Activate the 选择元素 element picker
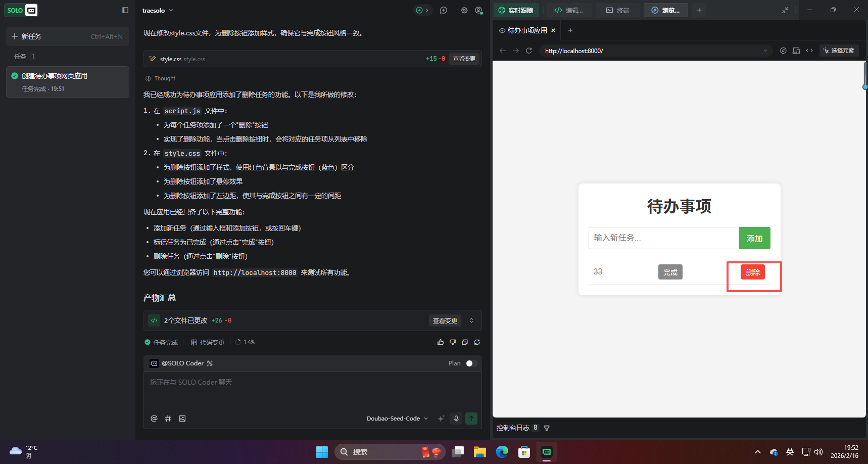The width and height of the screenshot is (868, 464). tap(839, 51)
